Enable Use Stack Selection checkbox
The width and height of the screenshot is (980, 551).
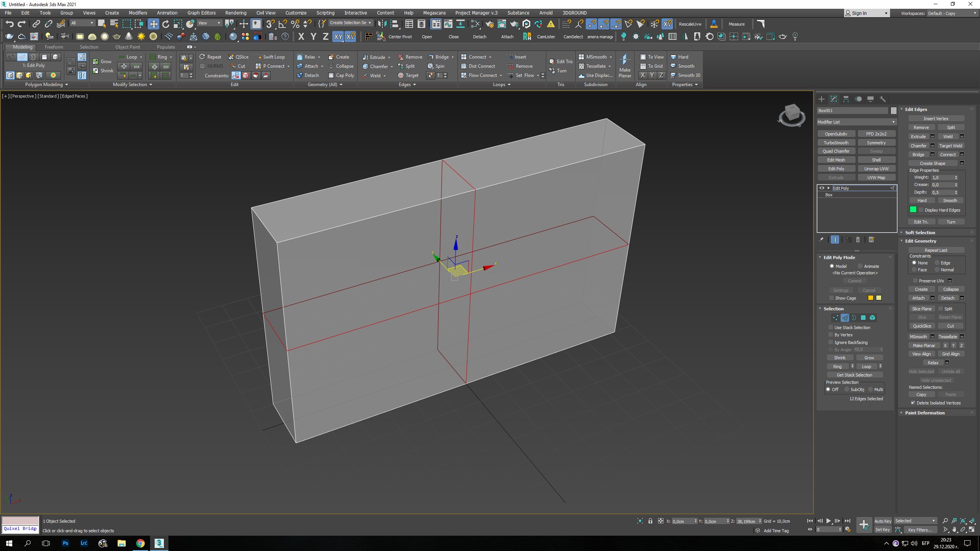pos(831,328)
